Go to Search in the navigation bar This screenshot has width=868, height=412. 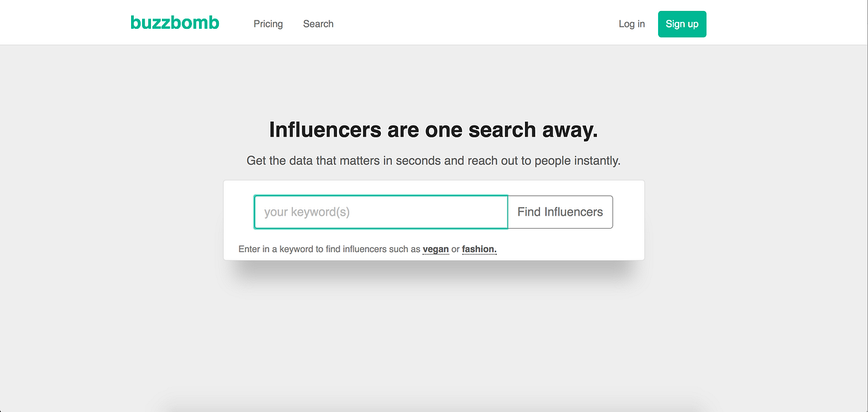pyautogui.click(x=318, y=24)
